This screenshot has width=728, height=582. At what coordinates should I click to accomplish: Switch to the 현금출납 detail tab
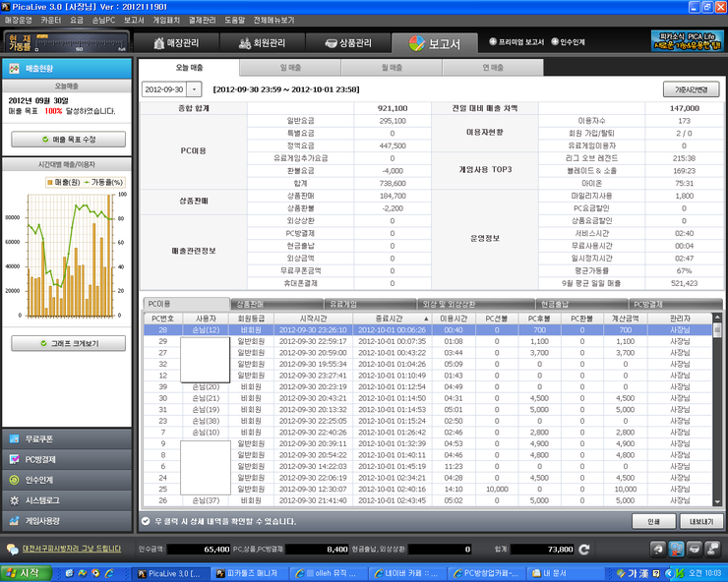[581, 305]
